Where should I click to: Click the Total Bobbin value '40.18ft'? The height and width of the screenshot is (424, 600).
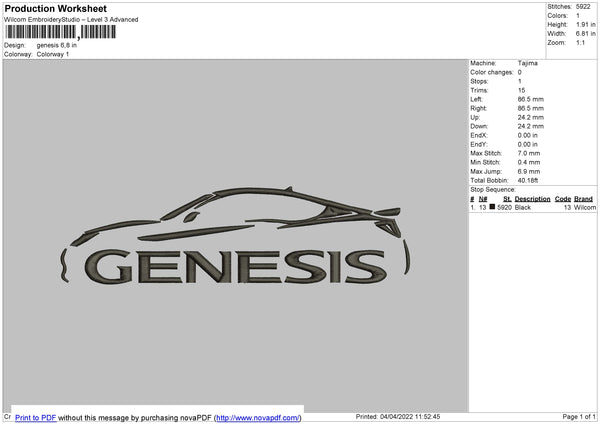tap(528, 180)
